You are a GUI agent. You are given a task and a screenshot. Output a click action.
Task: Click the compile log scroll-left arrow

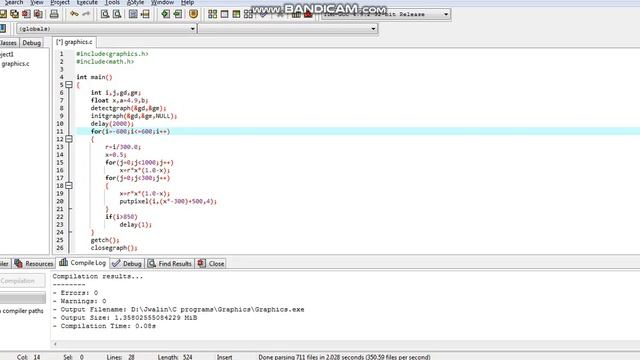tap(55, 344)
